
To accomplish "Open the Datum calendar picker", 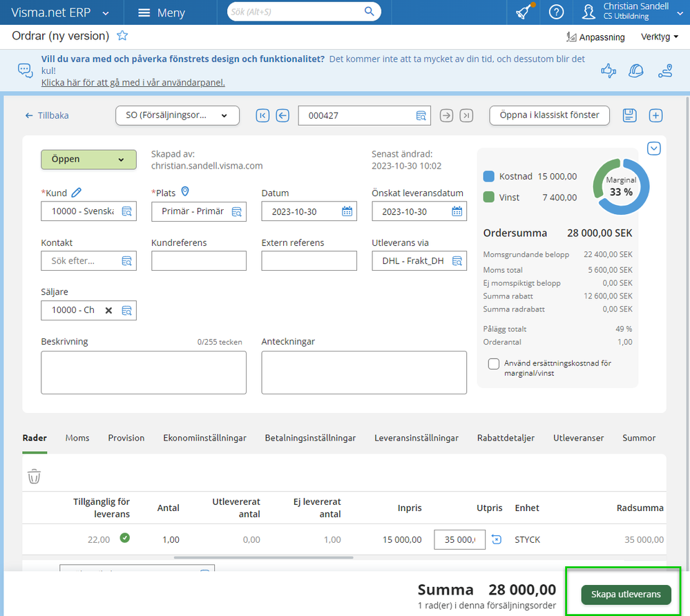I will tap(347, 211).
